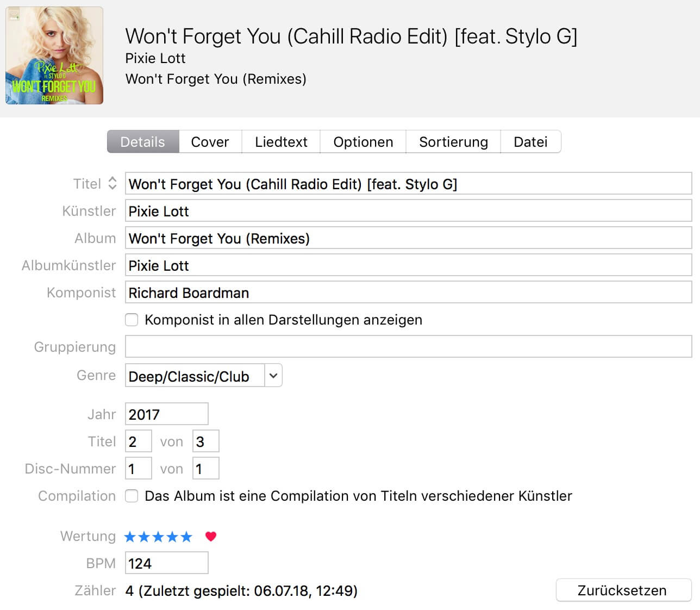Click the track number field showing 2
The height and width of the screenshot is (610, 700).
pos(139,441)
